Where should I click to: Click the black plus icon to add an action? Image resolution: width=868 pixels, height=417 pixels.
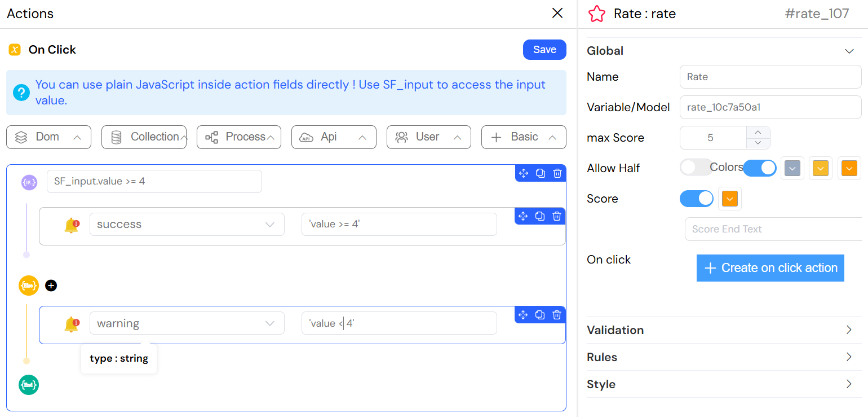coord(51,286)
